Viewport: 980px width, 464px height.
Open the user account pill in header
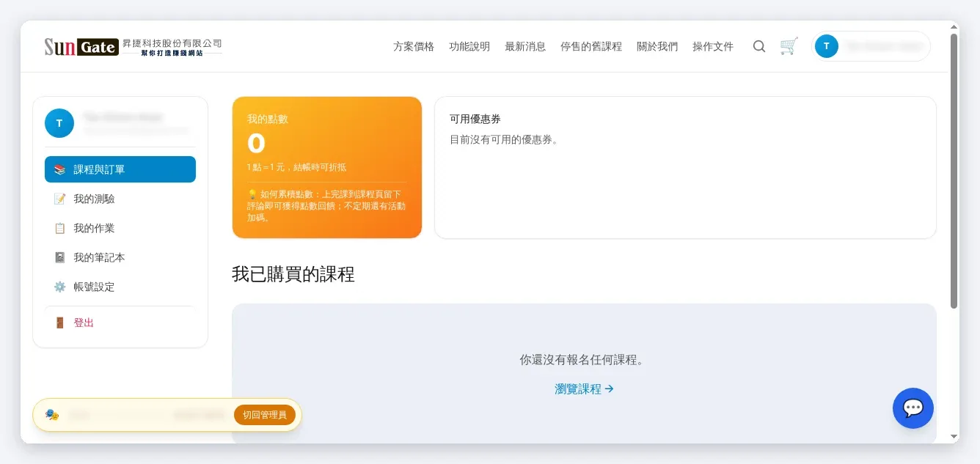pyautogui.click(x=871, y=46)
